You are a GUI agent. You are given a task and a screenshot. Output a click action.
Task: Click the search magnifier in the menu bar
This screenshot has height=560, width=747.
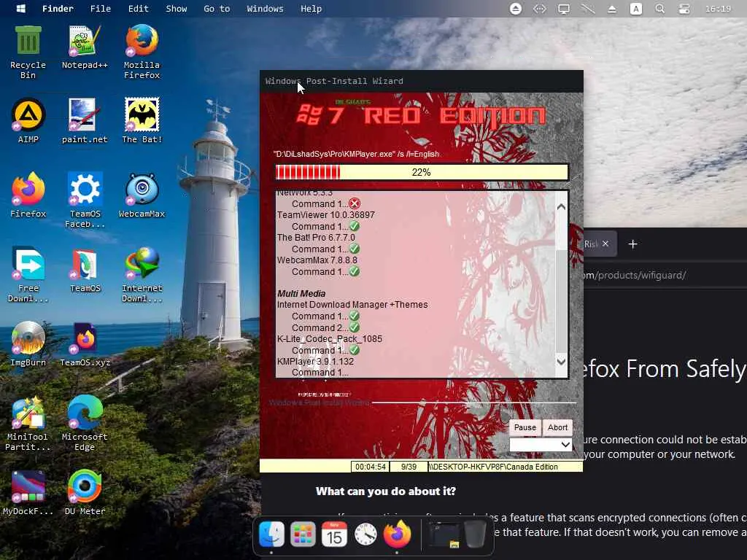click(x=659, y=9)
